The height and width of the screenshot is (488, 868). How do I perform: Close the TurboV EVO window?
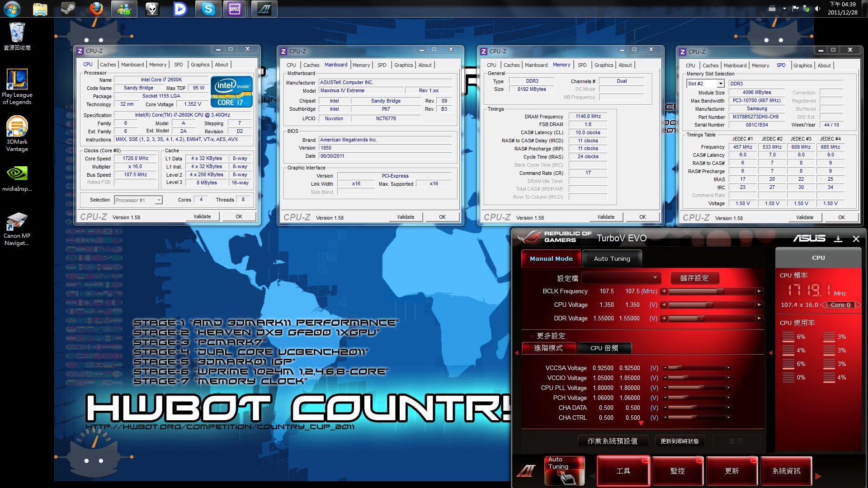856,239
